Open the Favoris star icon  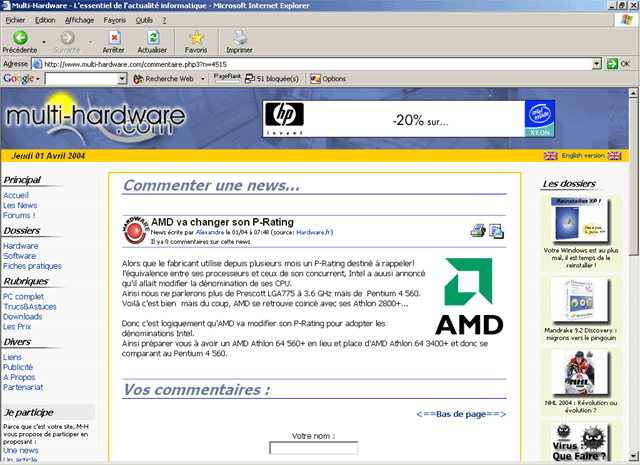point(196,38)
